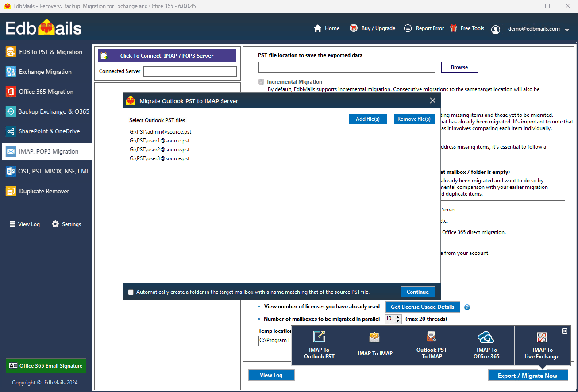This screenshot has width=578, height=392.
Task: Click the Office 365 Migration icon
Action: 11,92
